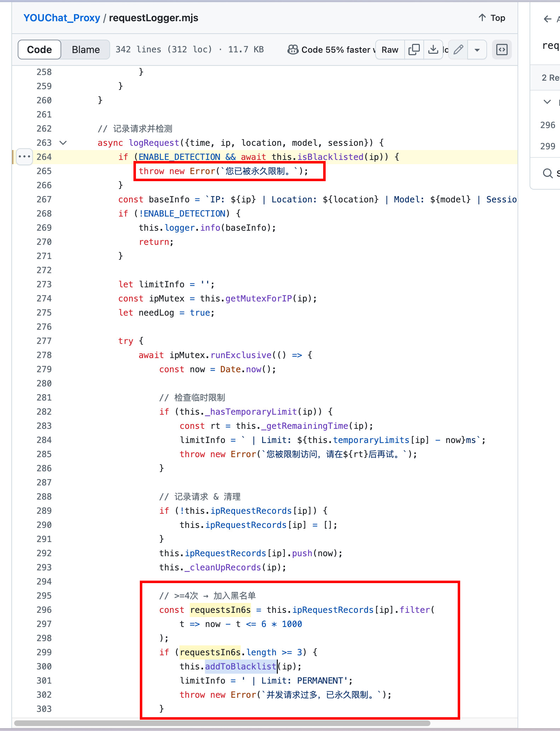
Task: Collapse the logRequest function at line 263
Action: [63, 143]
